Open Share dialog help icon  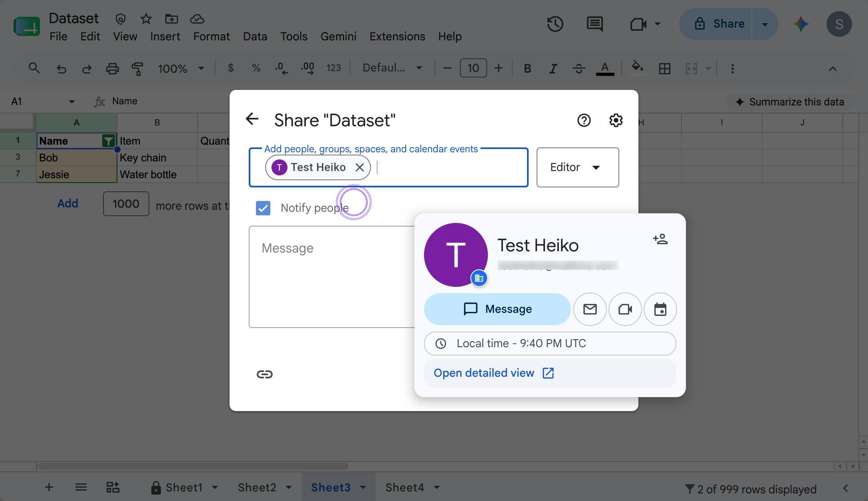point(584,120)
